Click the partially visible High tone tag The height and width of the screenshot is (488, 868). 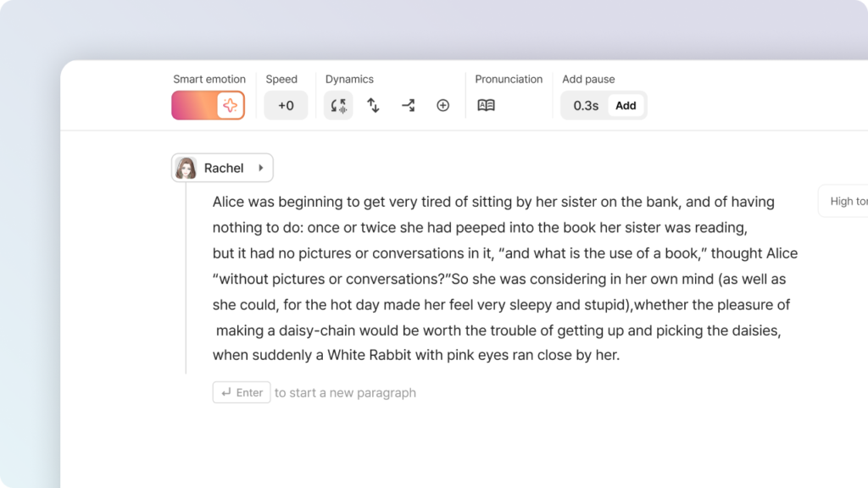[x=843, y=202]
